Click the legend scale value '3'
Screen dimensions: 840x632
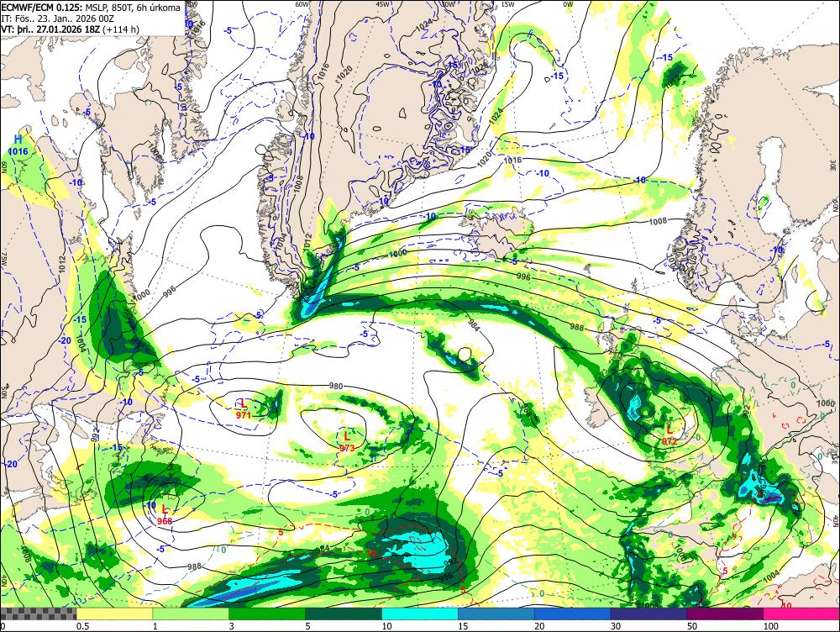(232, 626)
